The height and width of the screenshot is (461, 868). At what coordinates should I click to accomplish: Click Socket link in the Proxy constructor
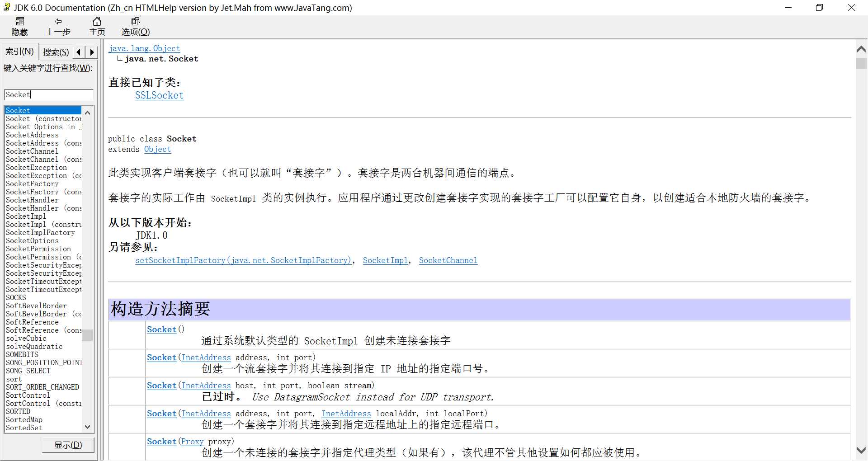pos(161,442)
